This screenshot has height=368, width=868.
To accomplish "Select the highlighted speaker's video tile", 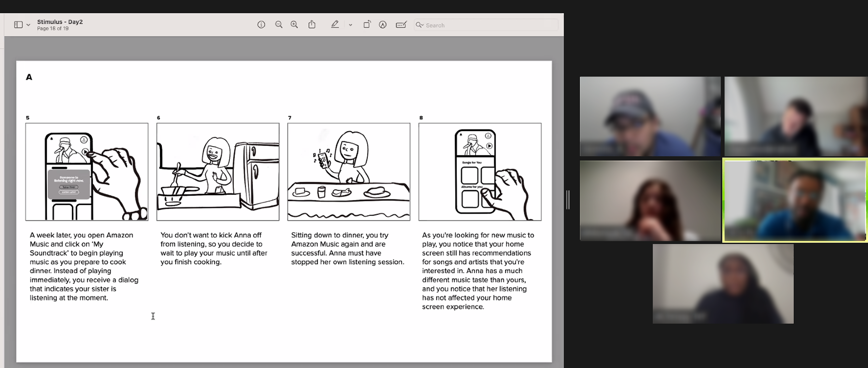I will pyautogui.click(x=795, y=200).
